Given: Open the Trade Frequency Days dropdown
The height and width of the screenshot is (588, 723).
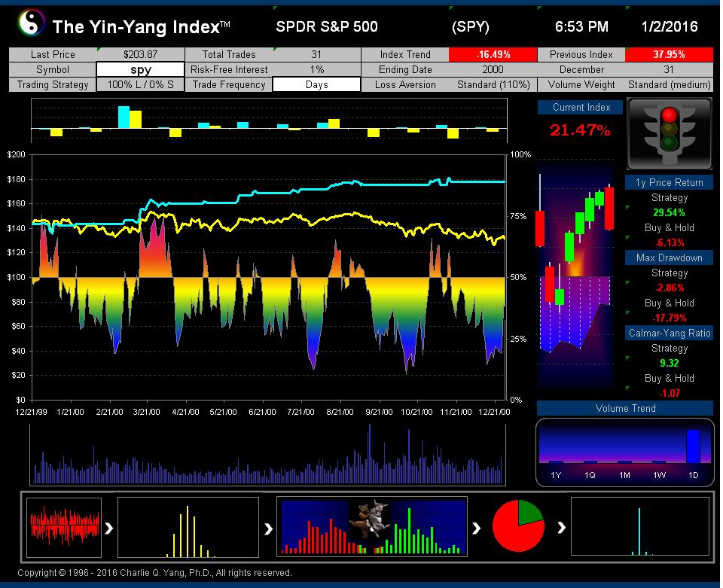Looking at the screenshot, I should (316, 85).
